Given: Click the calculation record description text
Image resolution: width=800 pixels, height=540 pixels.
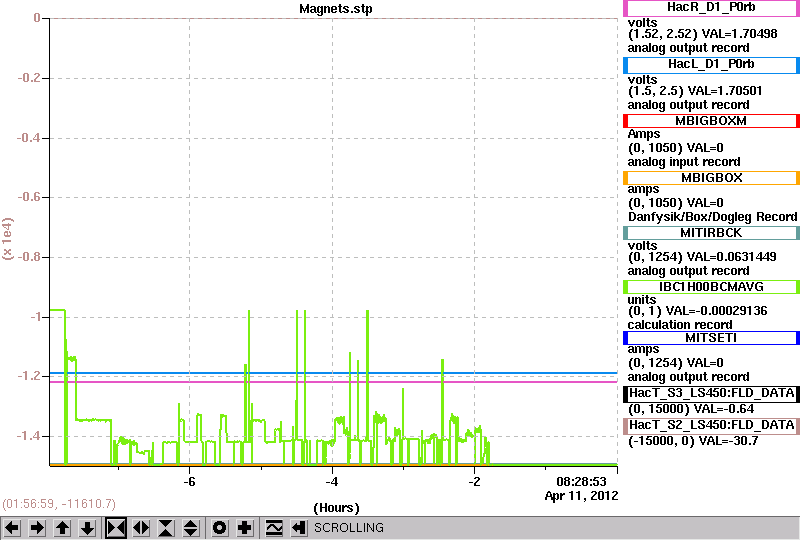Looking at the screenshot, I should [x=680, y=325].
